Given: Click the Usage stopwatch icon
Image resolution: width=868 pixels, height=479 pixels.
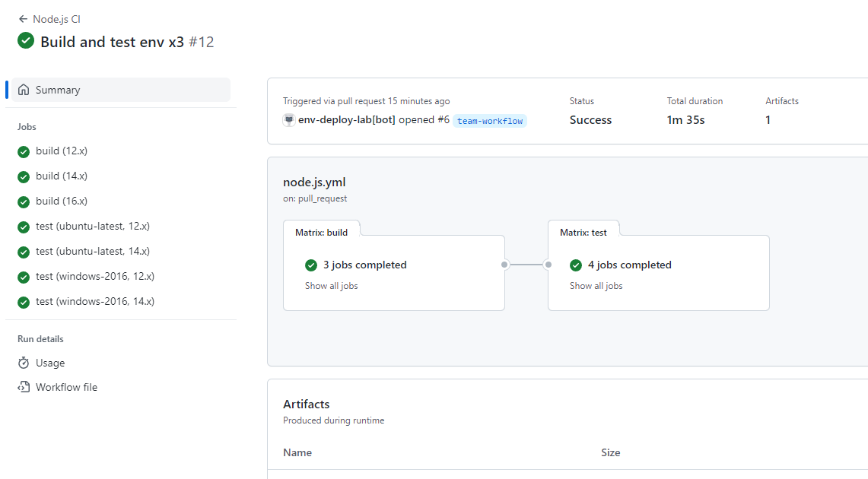Looking at the screenshot, I should (24, 363).
